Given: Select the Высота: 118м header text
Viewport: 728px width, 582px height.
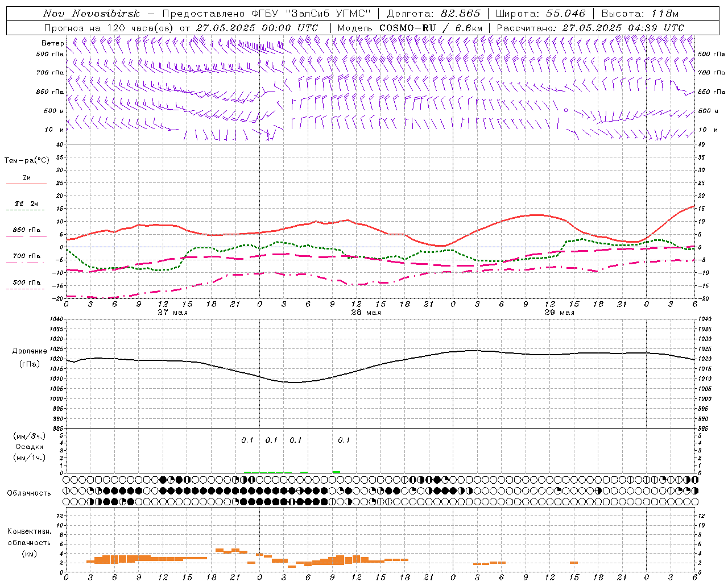Looking at the screenshot, I should (640, 14).
